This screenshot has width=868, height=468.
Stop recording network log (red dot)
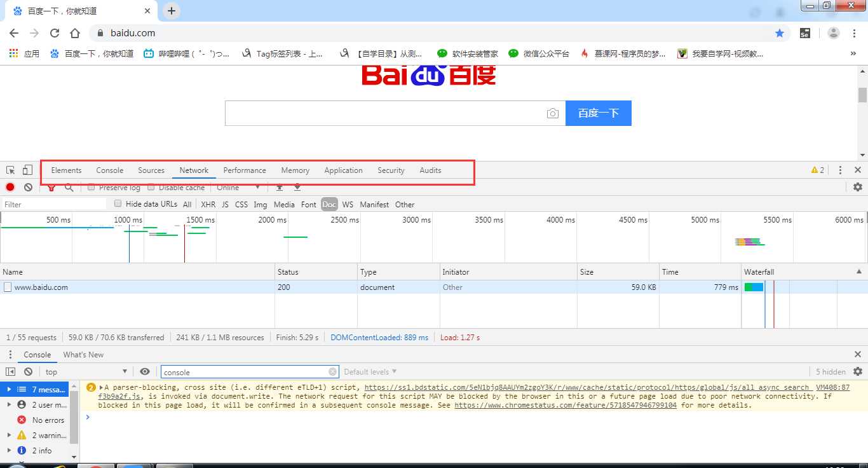click(x=10, y=187)
